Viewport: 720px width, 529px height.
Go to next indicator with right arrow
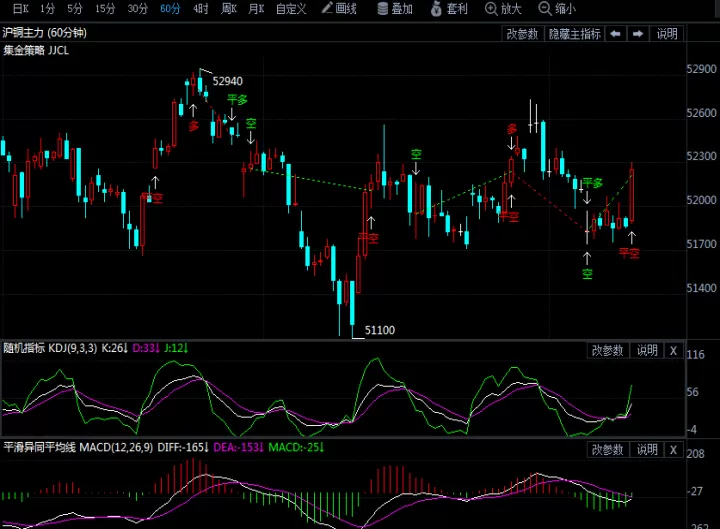click(638, 34)
